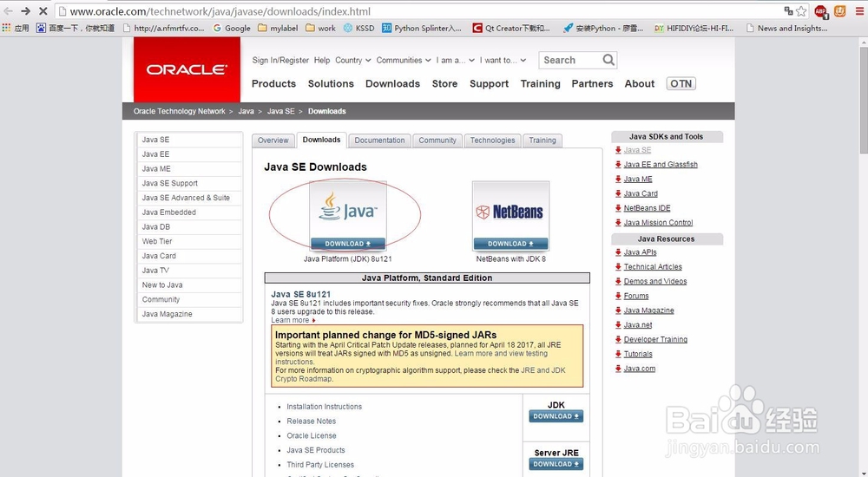
Task: Open the Python Splinter bookmark
Action: 422,28
